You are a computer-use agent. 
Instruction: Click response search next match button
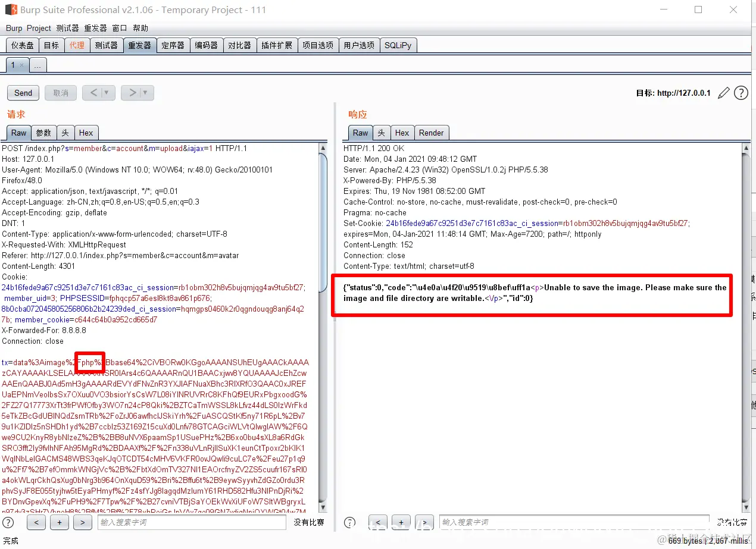click(424, 522)
